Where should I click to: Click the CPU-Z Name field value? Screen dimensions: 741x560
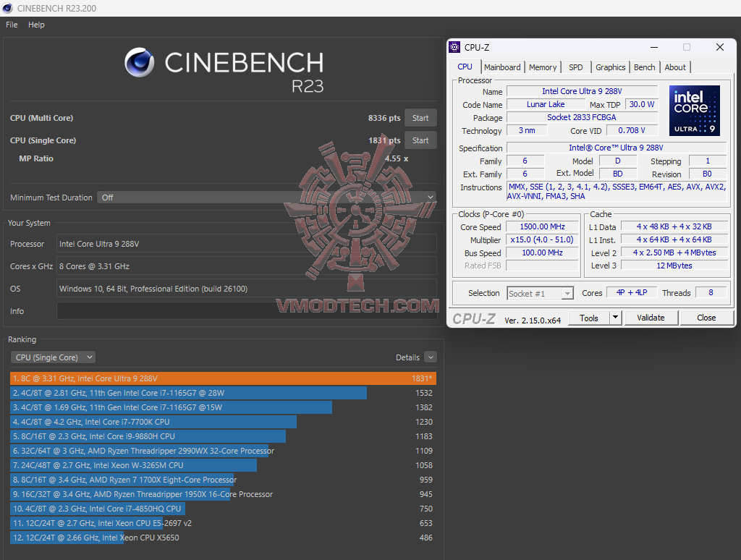[582, 91]
